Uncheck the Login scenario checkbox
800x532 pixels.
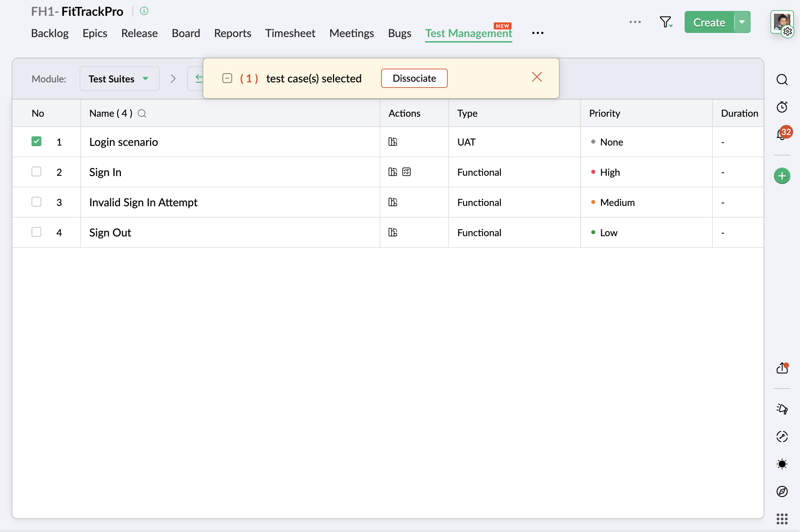pos(36,141)
